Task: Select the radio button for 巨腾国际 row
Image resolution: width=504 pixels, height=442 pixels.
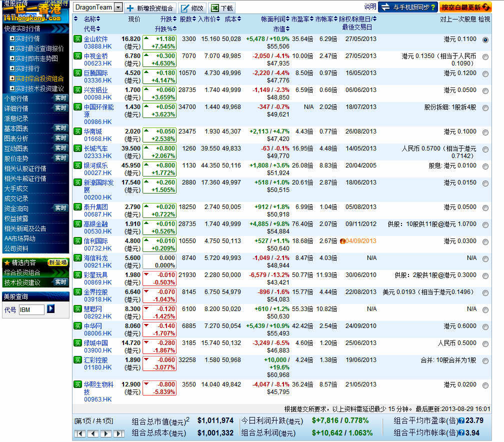Action: (485, 74)
